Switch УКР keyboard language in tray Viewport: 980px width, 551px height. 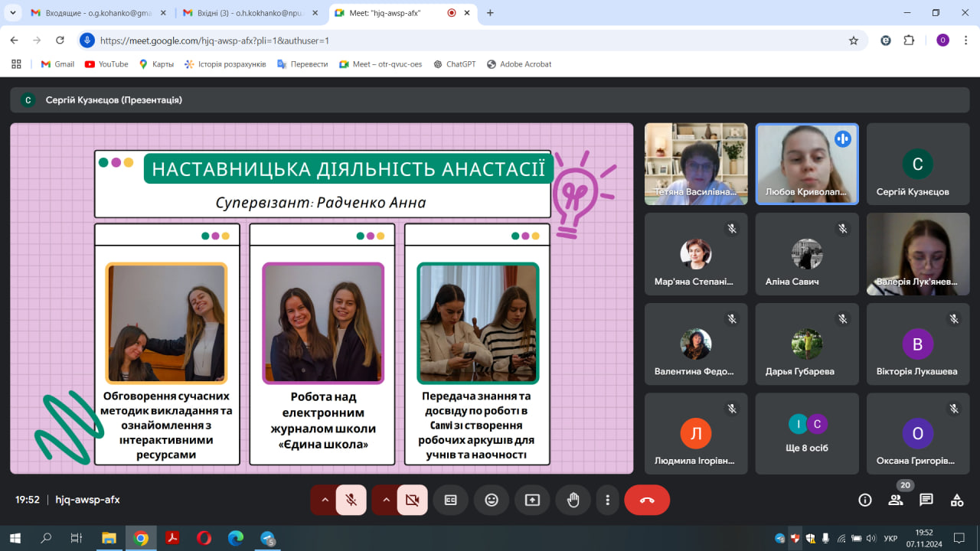(890, 539)
